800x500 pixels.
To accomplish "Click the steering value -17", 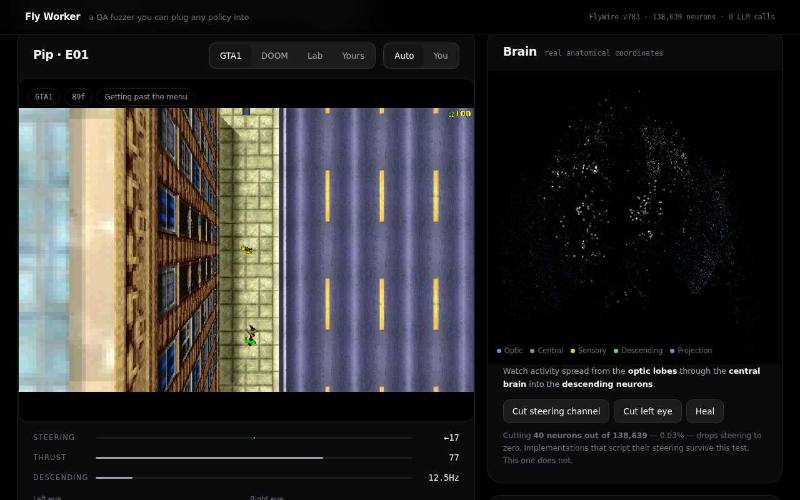I will pos(451,438).
